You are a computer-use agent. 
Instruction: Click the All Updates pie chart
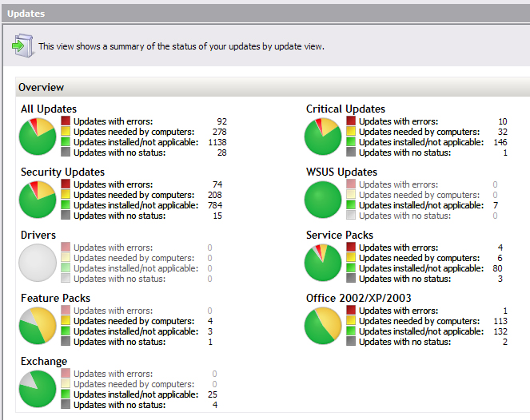tap(38, 137)
